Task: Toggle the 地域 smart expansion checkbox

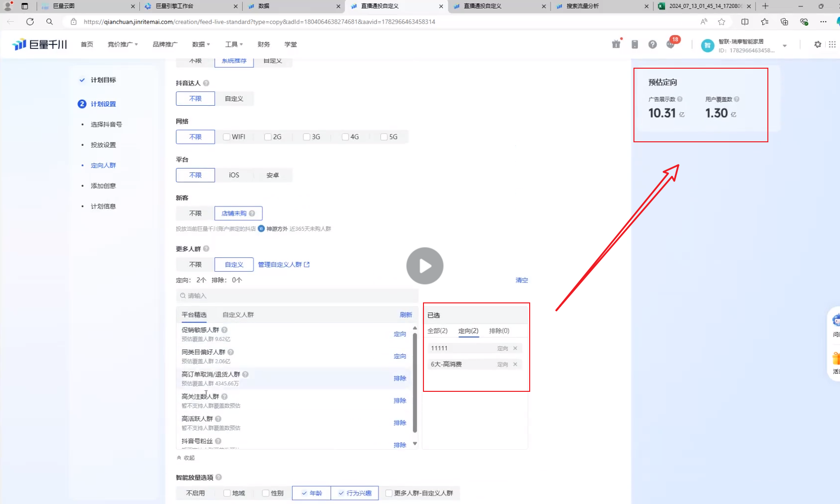Action: click(x=227, y=493)
